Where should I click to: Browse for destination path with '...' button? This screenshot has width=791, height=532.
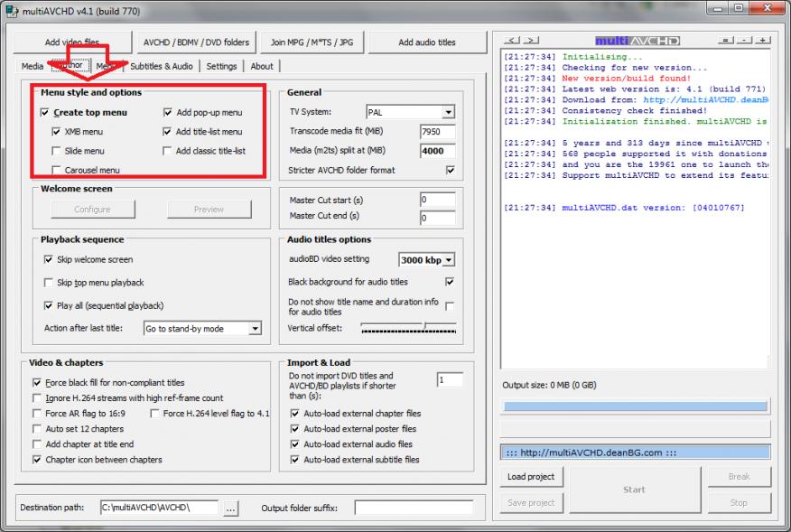point(230,509)
